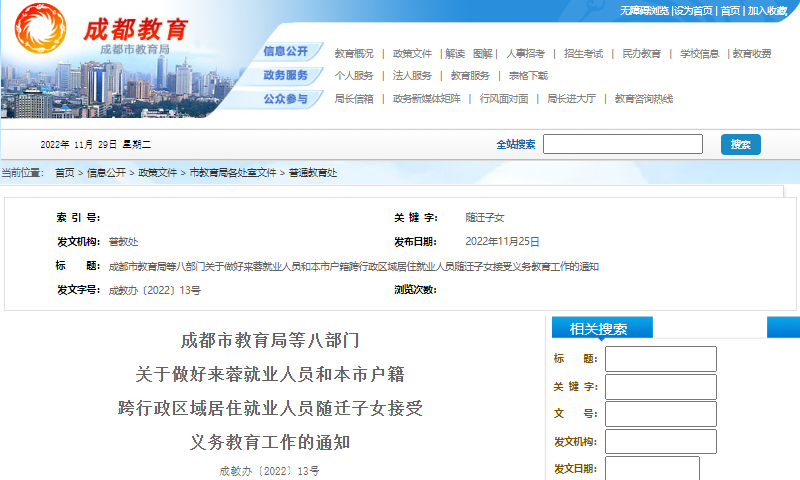Click 无障碍浏览 in top bar

[x=644, y=11]
